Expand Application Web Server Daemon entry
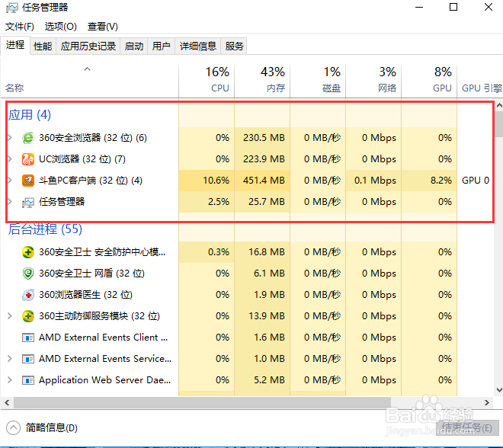Image resolution: width=503 pixels, height=448 pixels. (10, 380)
